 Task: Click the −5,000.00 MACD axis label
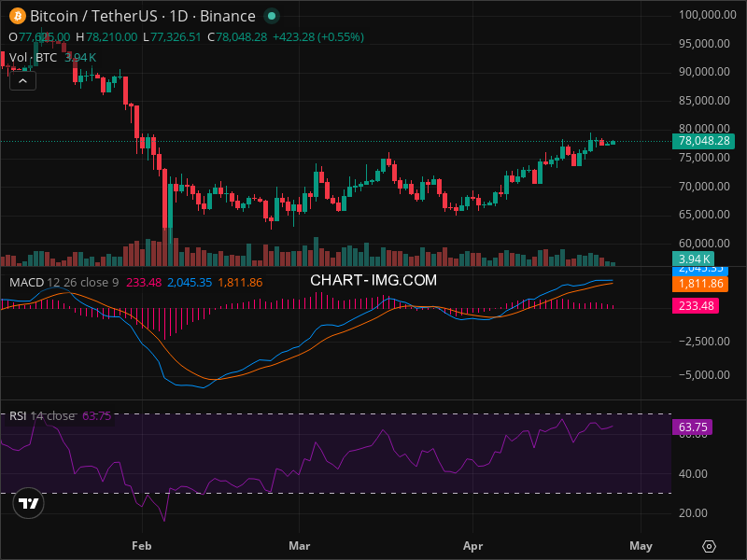point(704,375)
